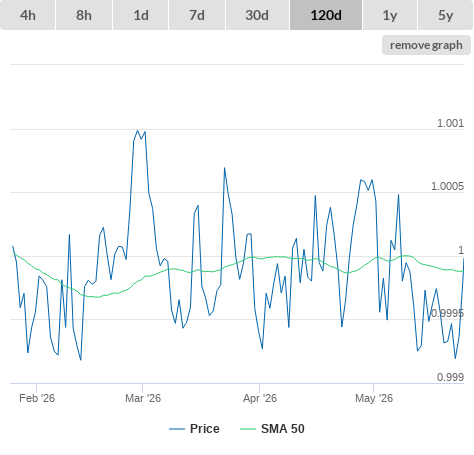
Task: Switch chart to 30d view
Action: tap(257, 15)
